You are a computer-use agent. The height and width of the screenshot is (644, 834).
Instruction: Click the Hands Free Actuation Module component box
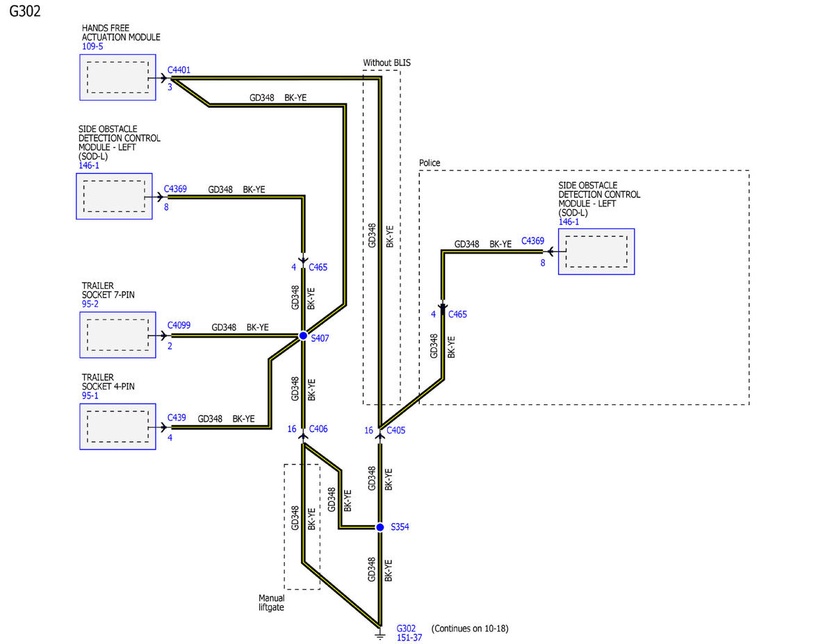117,77
